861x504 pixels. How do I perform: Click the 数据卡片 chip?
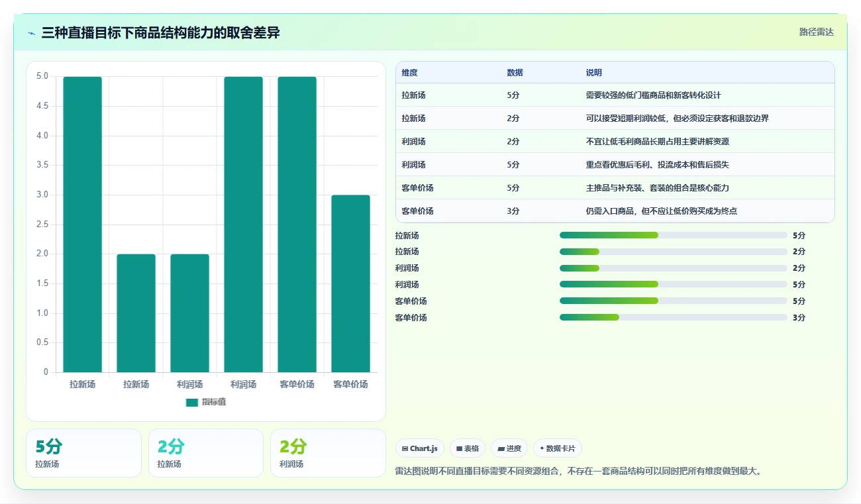click(558, 448)
